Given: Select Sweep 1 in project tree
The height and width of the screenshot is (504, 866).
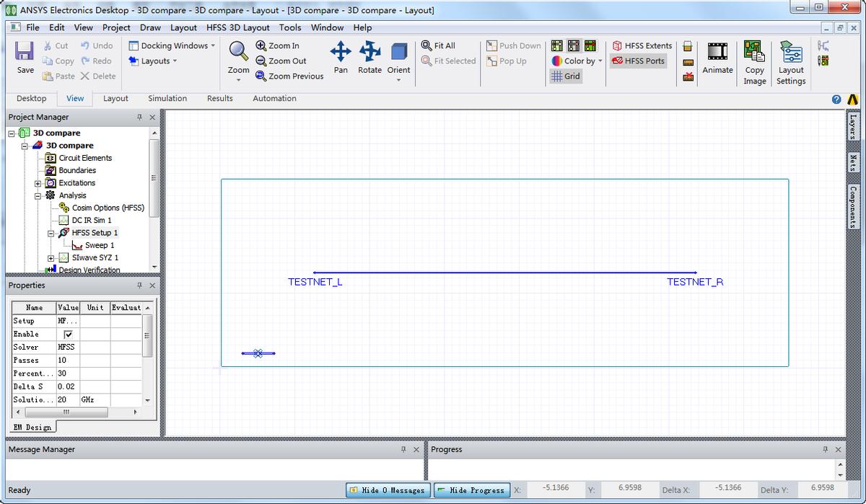Looking at the screenshot, I should [99, 245].
